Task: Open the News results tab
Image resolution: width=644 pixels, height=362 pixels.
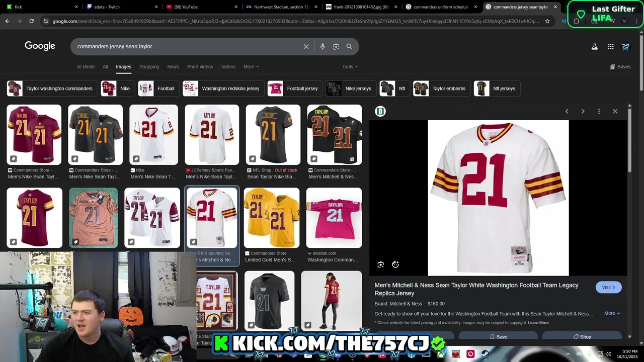Action: tap(173, 67)
